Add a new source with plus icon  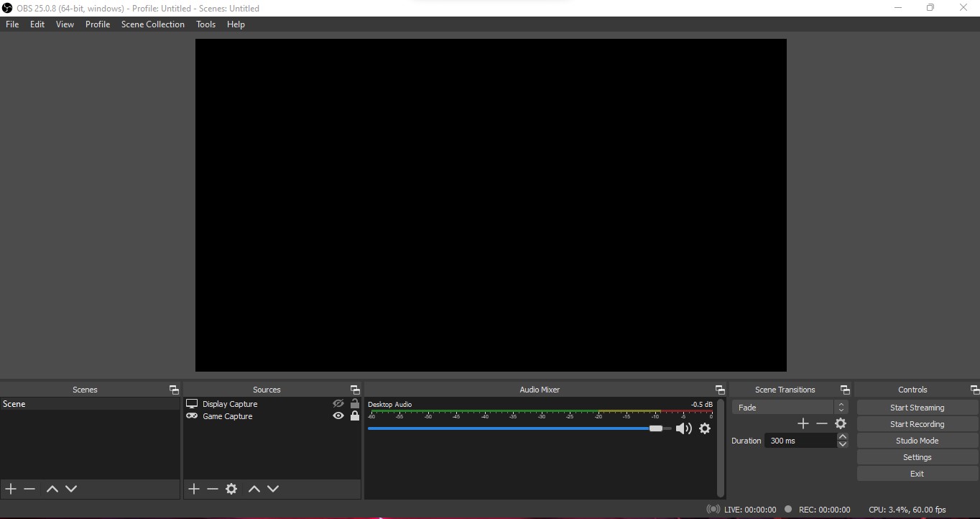[x=193, y=489]
